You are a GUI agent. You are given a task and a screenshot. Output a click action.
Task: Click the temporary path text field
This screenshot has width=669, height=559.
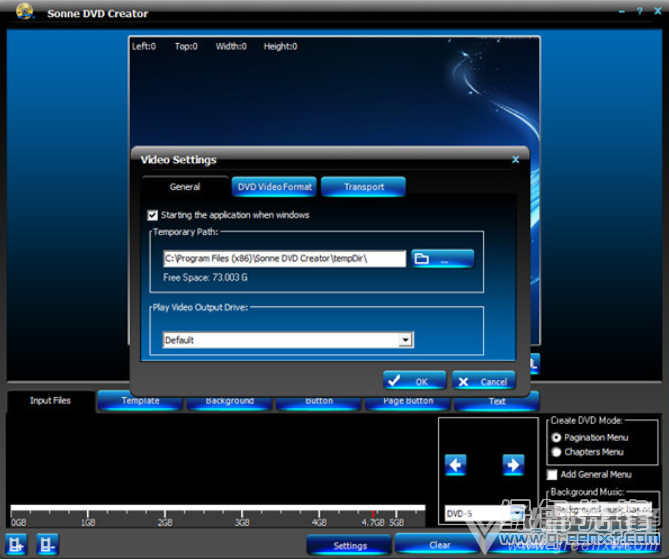click(x=285, y=259)
